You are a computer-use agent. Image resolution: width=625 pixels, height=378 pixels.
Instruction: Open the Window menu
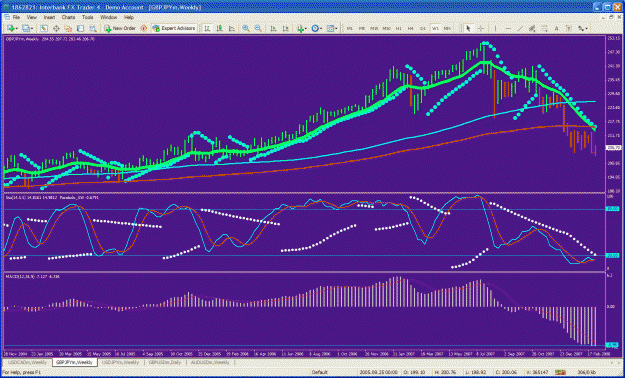(108, 18)
